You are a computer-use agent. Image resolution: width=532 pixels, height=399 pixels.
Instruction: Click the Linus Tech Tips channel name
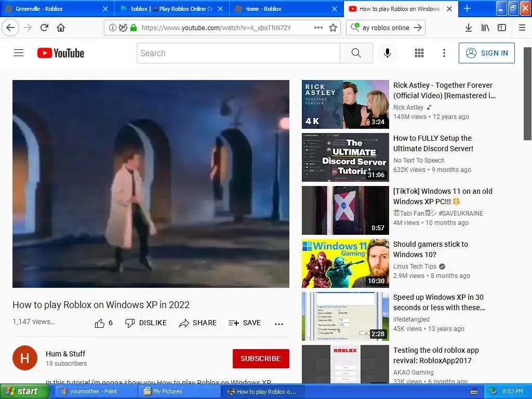coord(415,267)
